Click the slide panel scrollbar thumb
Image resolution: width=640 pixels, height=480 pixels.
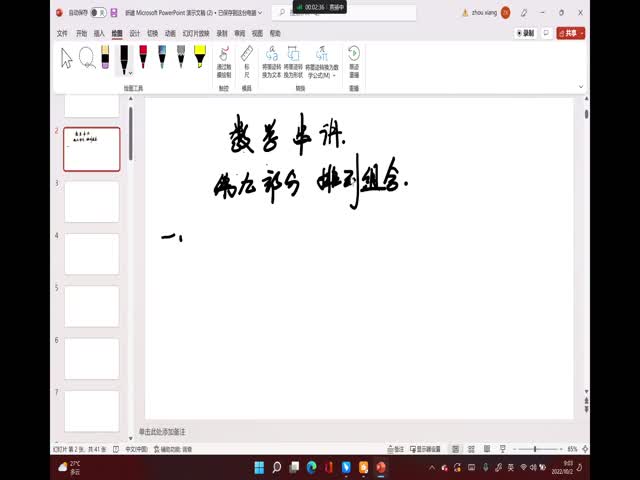coord(131,133)
